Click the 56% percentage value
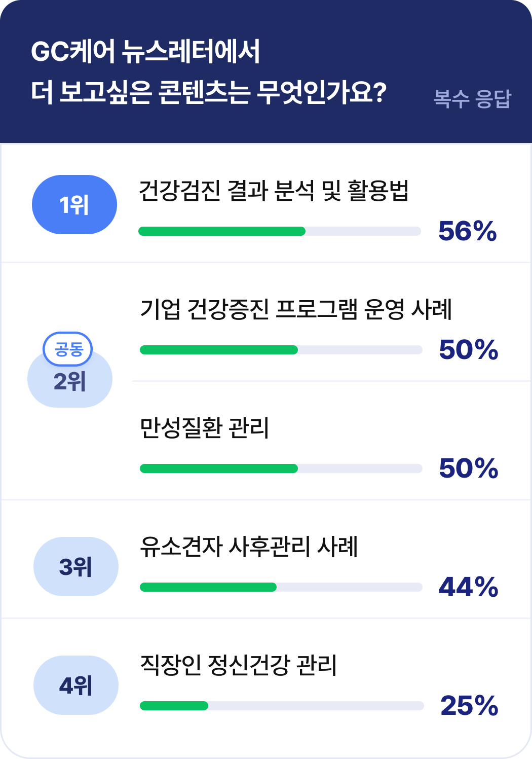 click(x=467, y=231)
